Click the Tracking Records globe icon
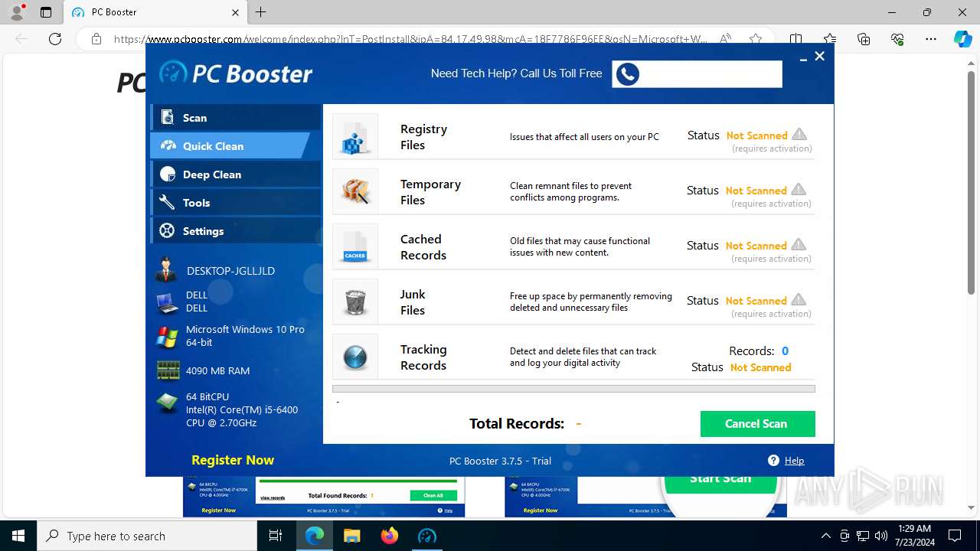The image size is (980, 551). point(355,357)
